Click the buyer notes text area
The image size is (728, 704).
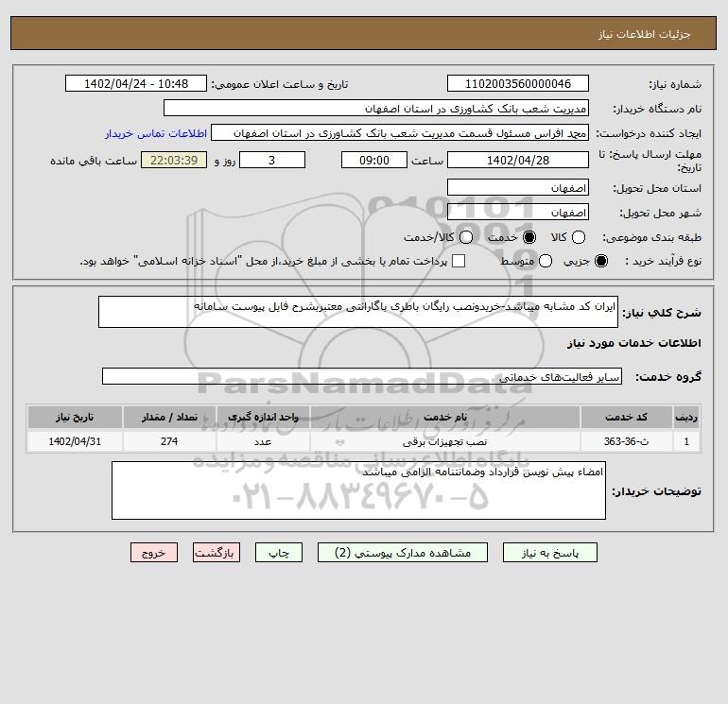[358, 490]
